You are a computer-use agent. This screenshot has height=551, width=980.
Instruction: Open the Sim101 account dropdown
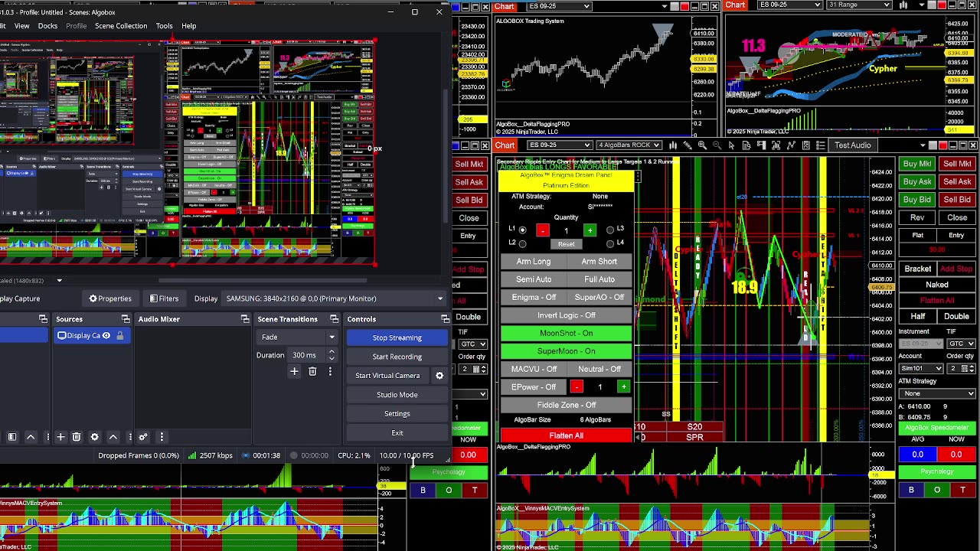click(x=921, y=369)
